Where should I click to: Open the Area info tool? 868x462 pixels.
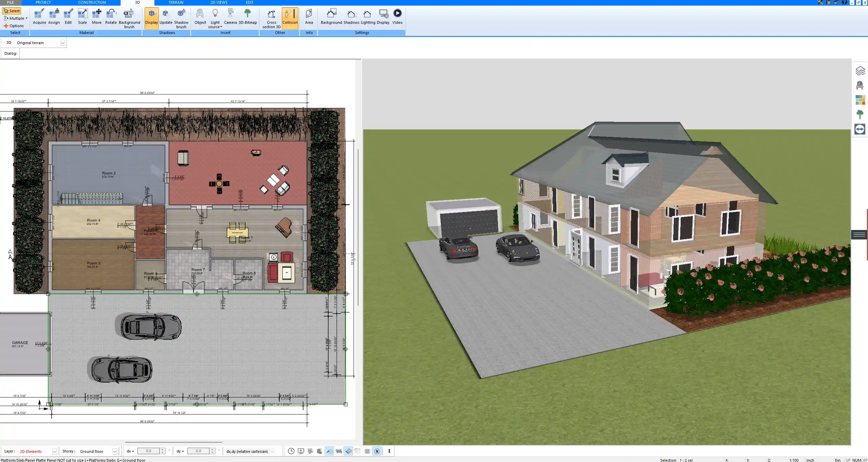[x=309, y=17]
